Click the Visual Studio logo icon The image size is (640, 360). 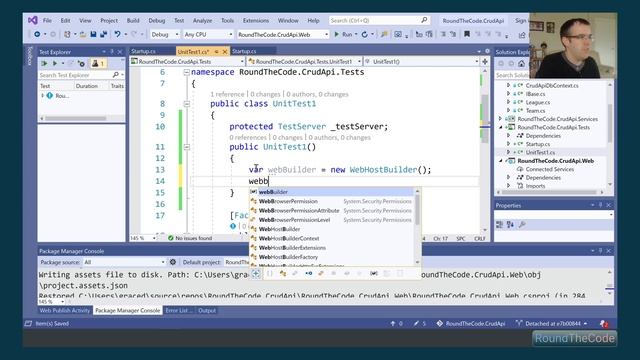tap(33, 20)
